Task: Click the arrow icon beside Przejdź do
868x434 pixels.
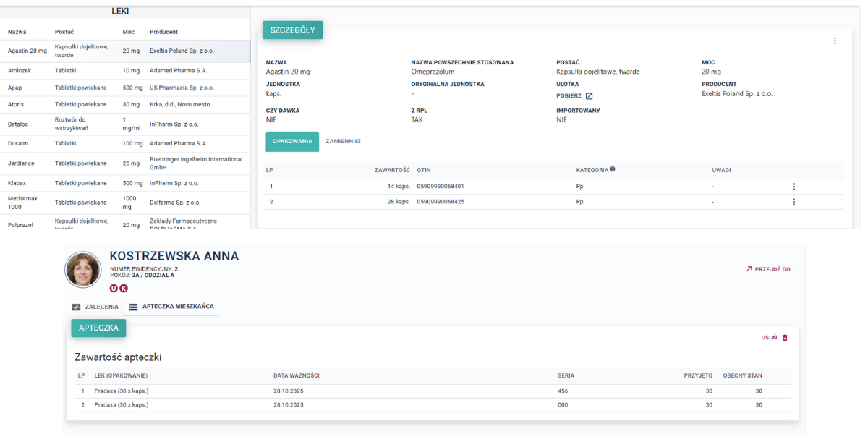Action: tap(749, 269)
